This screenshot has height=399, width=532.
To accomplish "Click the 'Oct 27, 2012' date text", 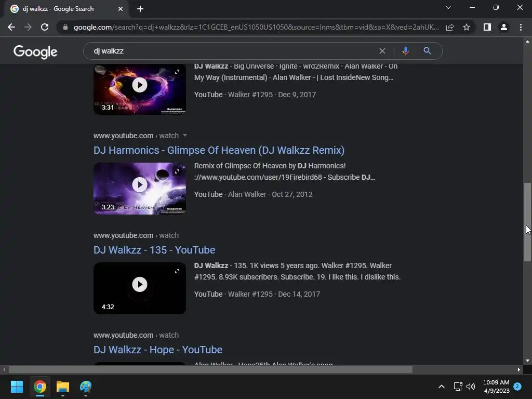I will 292,194.
